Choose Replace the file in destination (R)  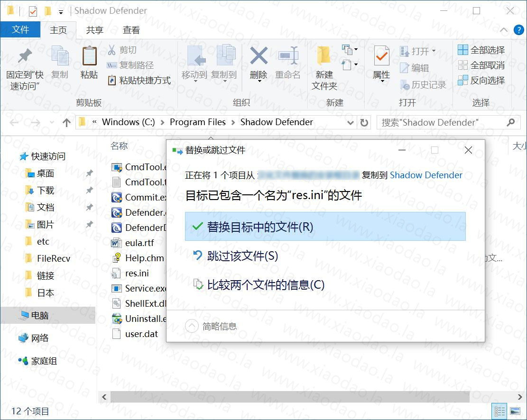pos(325,227)
